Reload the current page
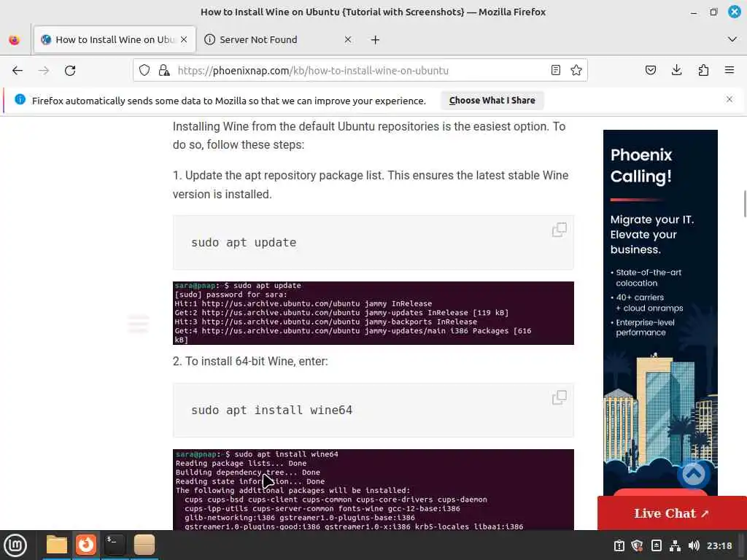Screen dimensions: 747x560 click(70, 71)
